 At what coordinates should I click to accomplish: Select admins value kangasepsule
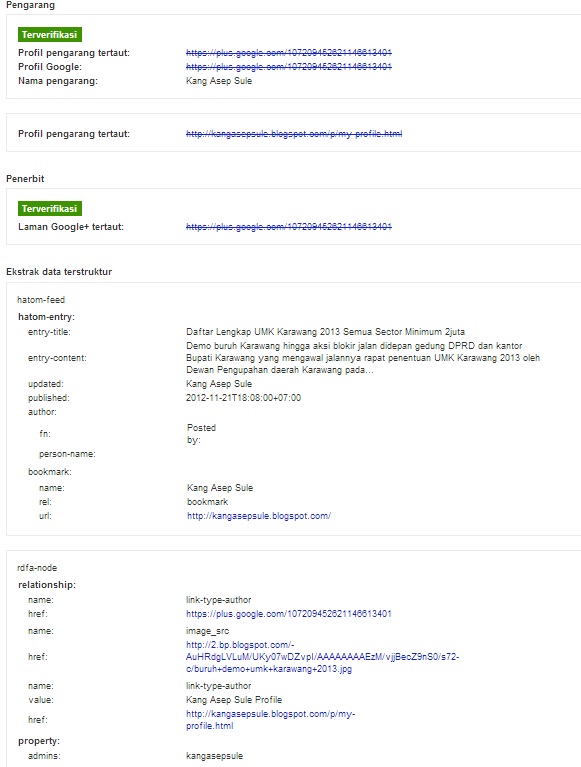tap(214, 756)
